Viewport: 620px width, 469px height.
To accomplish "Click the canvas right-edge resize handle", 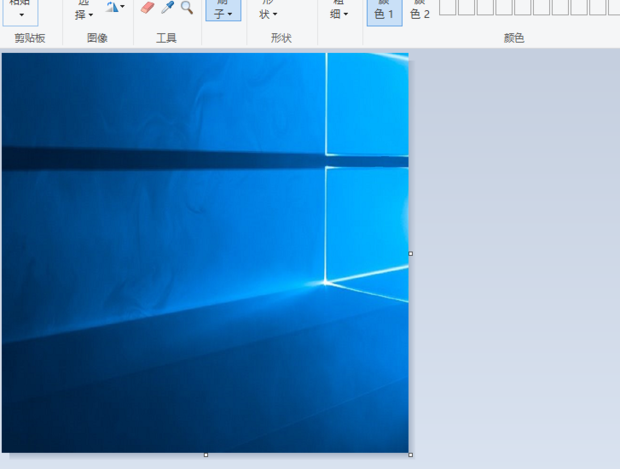I will (410, 253).
